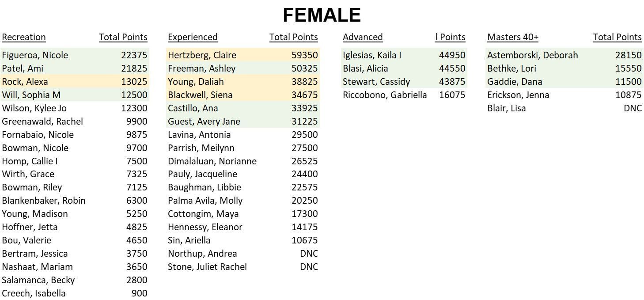Click the Freeman, Ashley name cell
The height and width of the screenshot is (300, 644).
pyautogui.click(x=201, y=68)
